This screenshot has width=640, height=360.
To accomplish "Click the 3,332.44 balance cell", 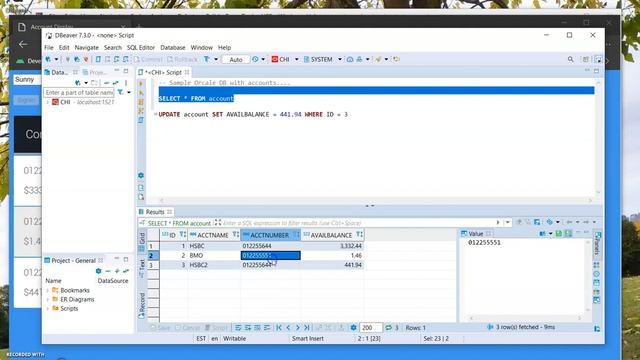I will (332, 246).
